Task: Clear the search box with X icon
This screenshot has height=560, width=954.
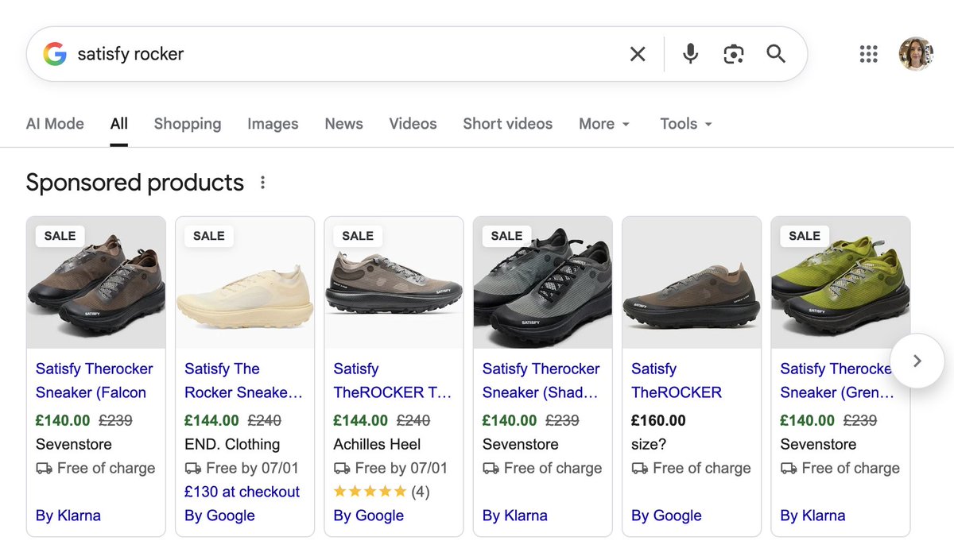Action: point(638,54)
